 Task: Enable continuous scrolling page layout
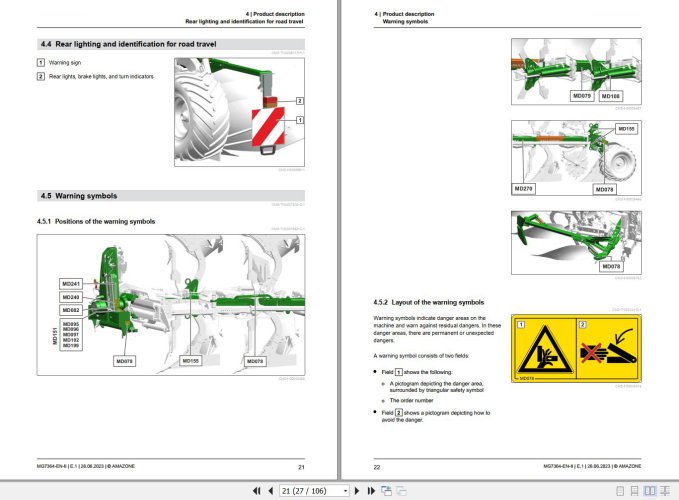634,490
